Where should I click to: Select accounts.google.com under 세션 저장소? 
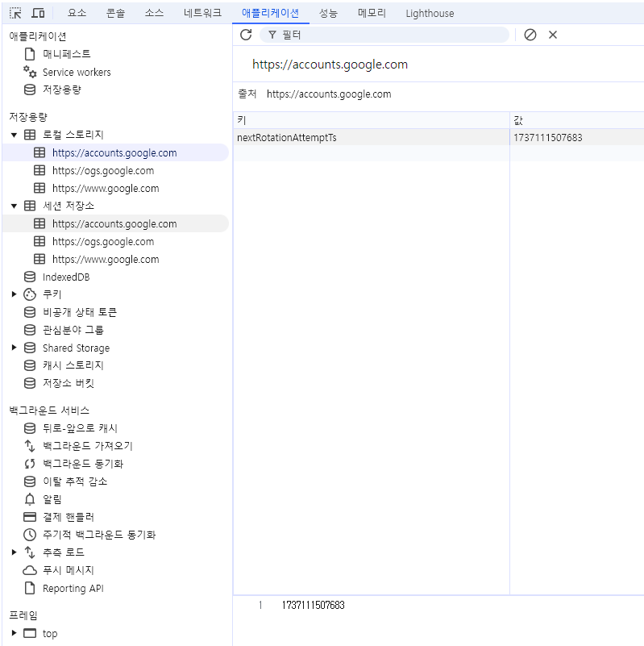pyautogui.click(x=114, y=223)
